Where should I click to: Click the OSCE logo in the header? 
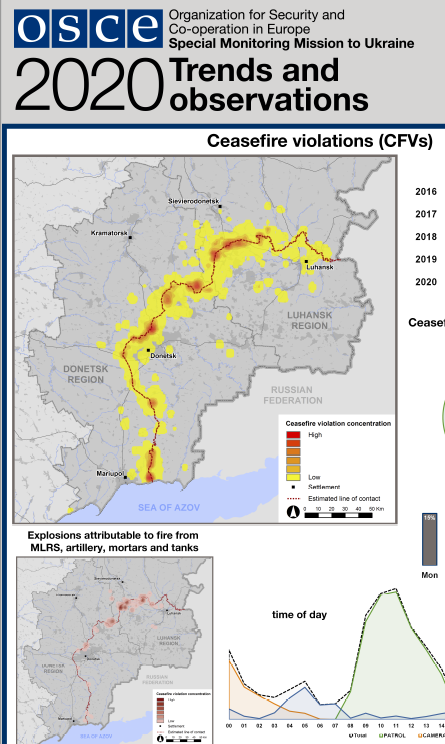(x=88, y=29)
